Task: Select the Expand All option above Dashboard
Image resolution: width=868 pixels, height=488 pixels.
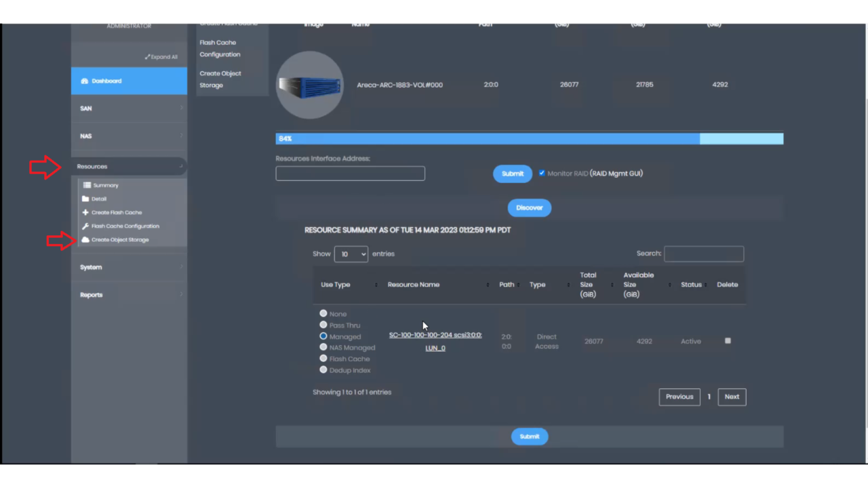Action: click(161, 57)
